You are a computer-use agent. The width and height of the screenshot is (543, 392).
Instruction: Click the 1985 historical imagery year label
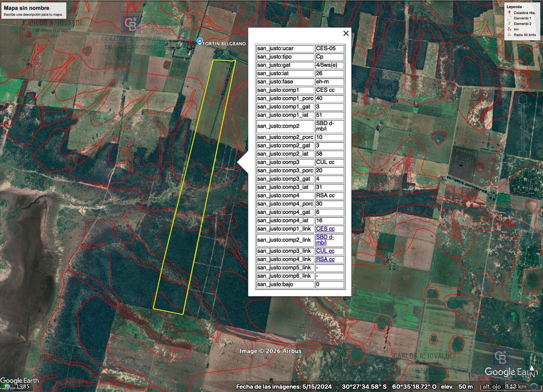pos(23,386)
